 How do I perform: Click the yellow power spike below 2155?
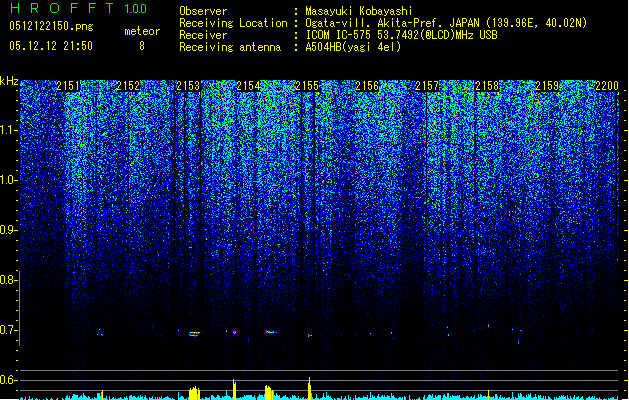[309, 388]
